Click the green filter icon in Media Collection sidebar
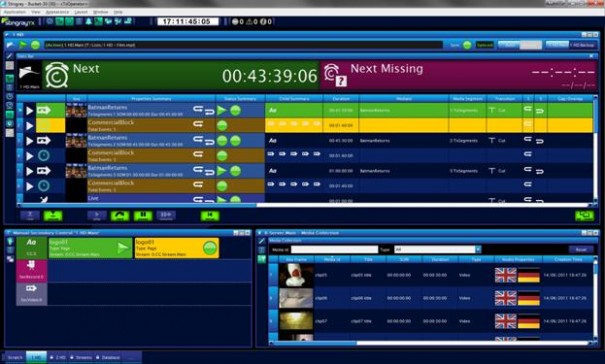 (262, 259)
